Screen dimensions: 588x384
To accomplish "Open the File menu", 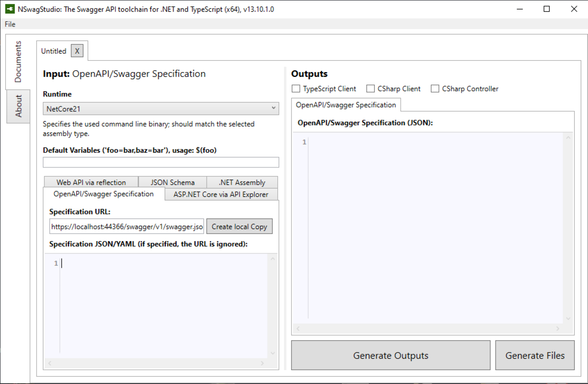I will point(10,24).
